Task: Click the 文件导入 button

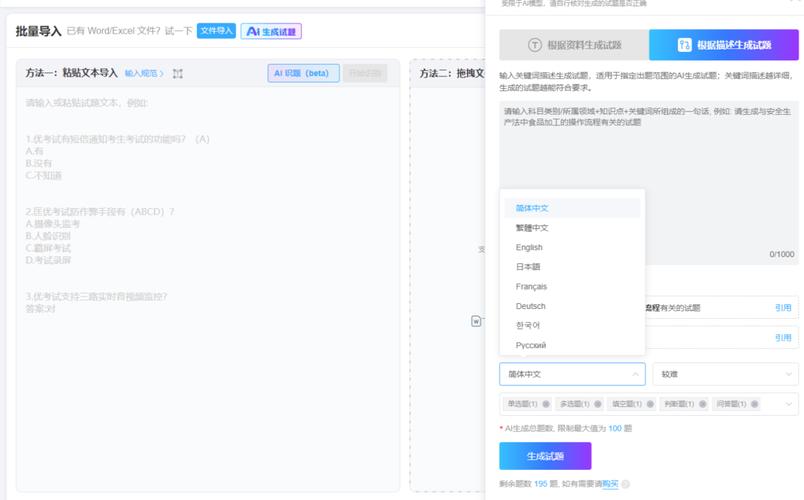Action: 216,31
